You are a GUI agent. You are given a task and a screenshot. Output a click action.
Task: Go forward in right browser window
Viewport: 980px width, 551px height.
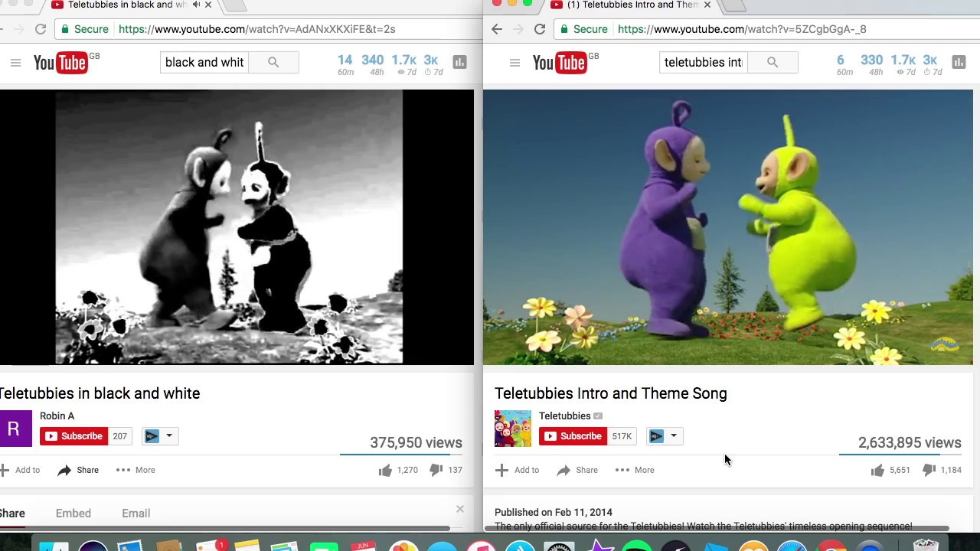tap(518, 29)
